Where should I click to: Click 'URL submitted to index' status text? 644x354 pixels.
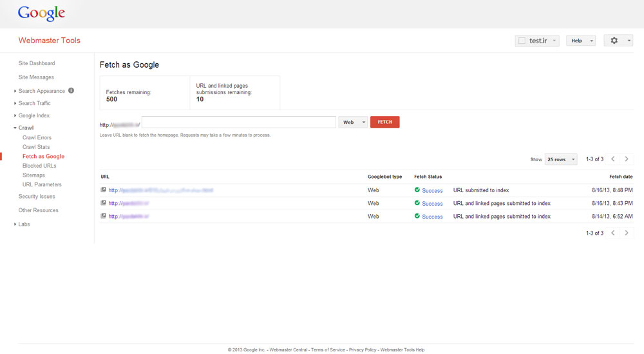point(481,190)
